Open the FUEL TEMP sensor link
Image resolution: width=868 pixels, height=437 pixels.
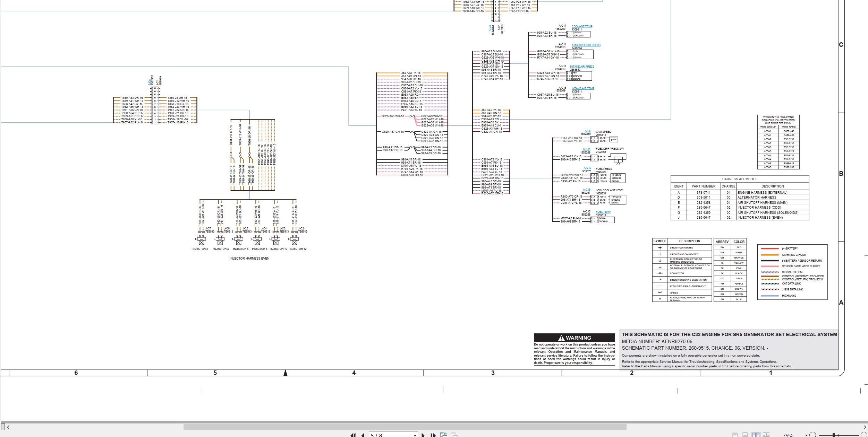[x=603, y=212]
